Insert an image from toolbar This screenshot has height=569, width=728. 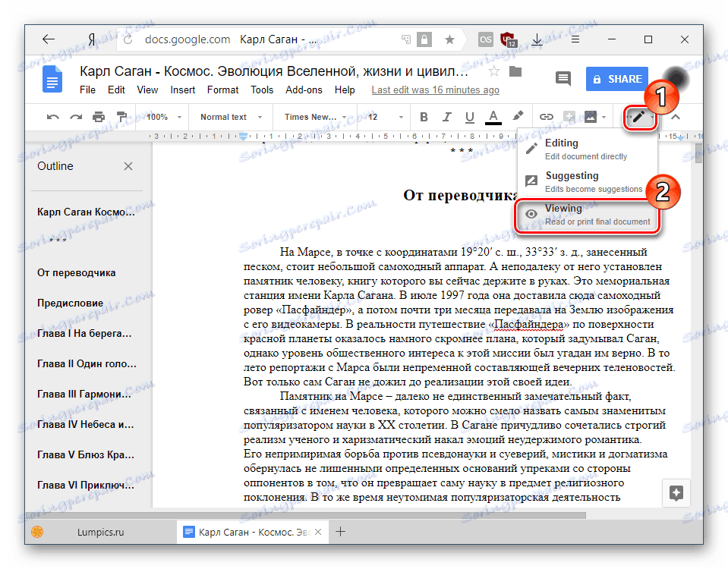590,117
